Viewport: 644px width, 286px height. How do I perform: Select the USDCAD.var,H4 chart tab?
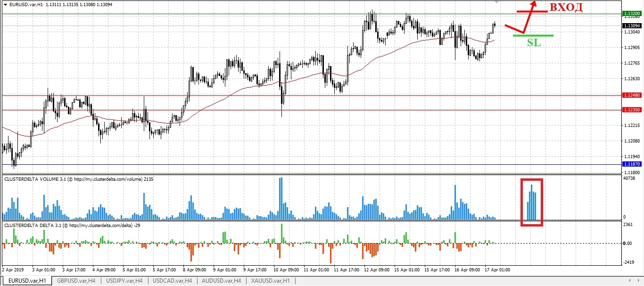[173, 281]
